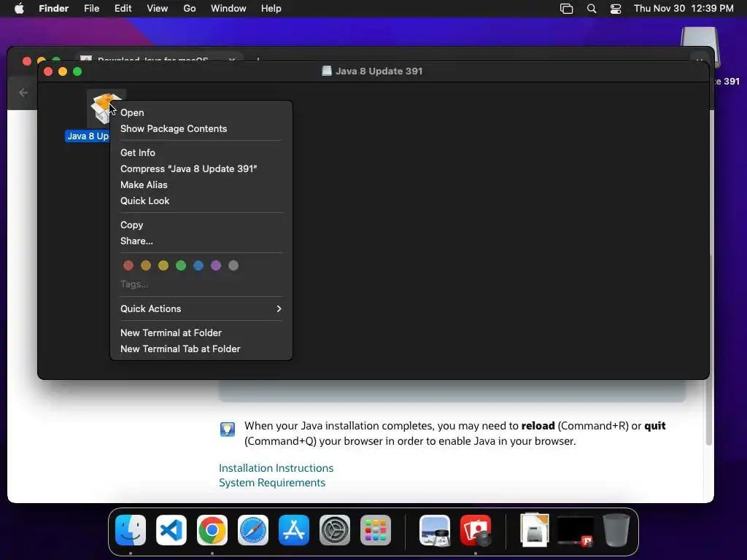The width and height of the screenshot is (747, 560).
Task: Open the Help menu
Action: (271, 9)
